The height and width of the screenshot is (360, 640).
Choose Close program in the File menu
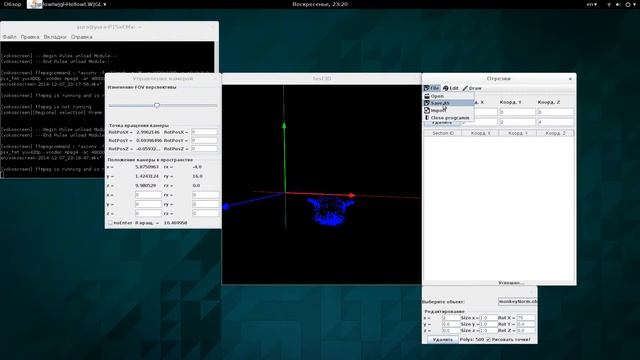[x=448, y=118]
